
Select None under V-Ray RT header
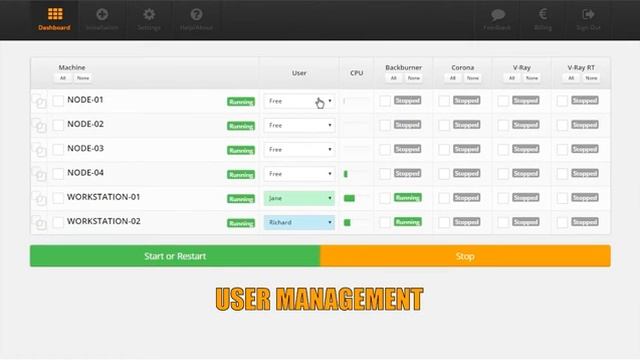tap(591, 78)
